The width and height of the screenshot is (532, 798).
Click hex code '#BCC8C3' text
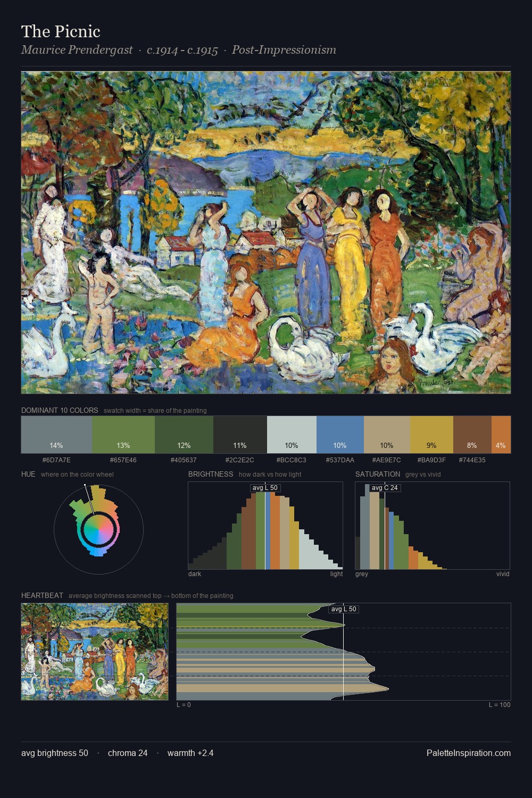point(292,460)
